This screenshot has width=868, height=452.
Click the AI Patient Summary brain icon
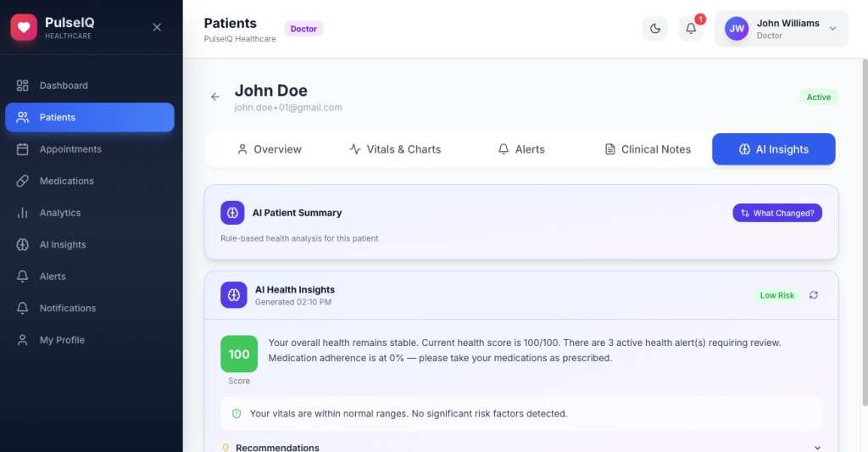[x=232, y=213]
